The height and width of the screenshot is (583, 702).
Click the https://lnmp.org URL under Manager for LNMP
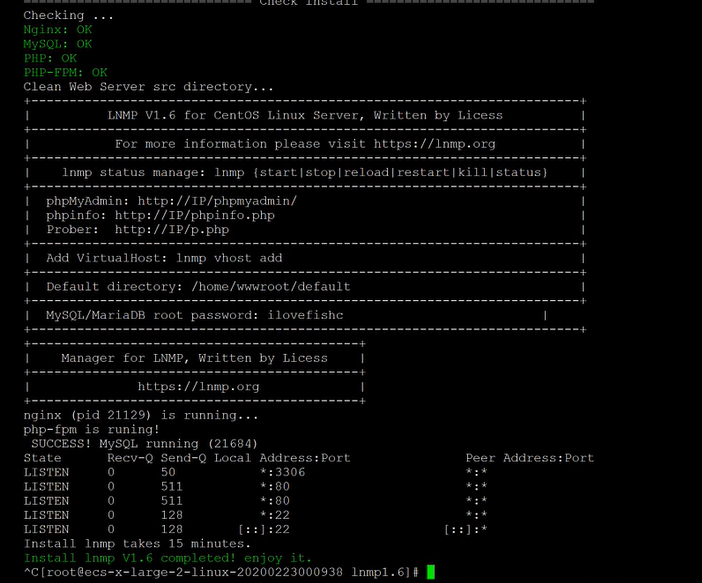(x=198, y=386)
